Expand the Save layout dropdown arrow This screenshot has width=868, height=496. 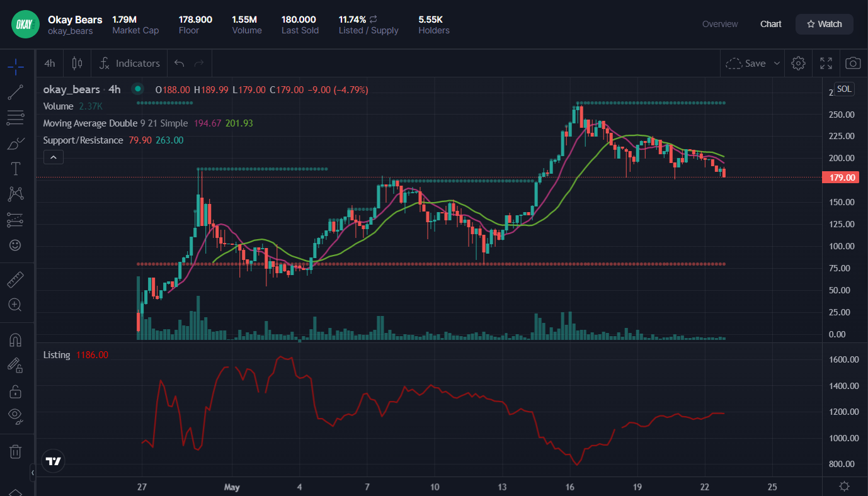[x=777, y=63]
